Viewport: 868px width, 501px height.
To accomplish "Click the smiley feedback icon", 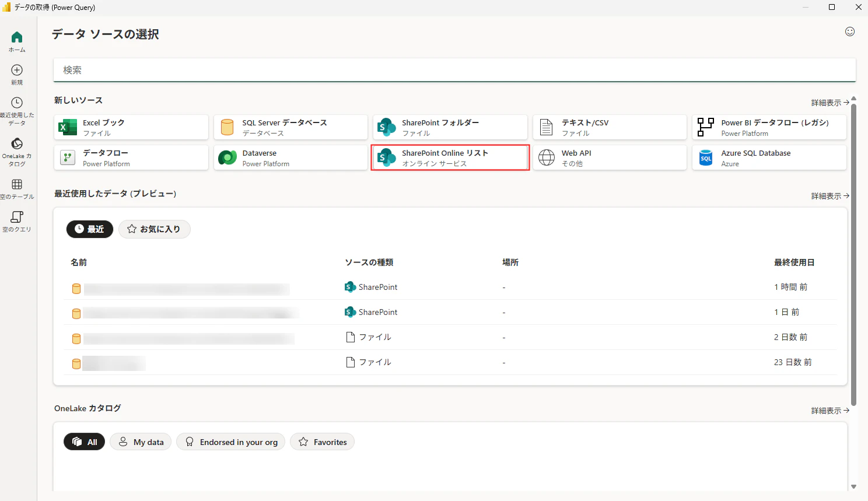I will click(850, 31).
